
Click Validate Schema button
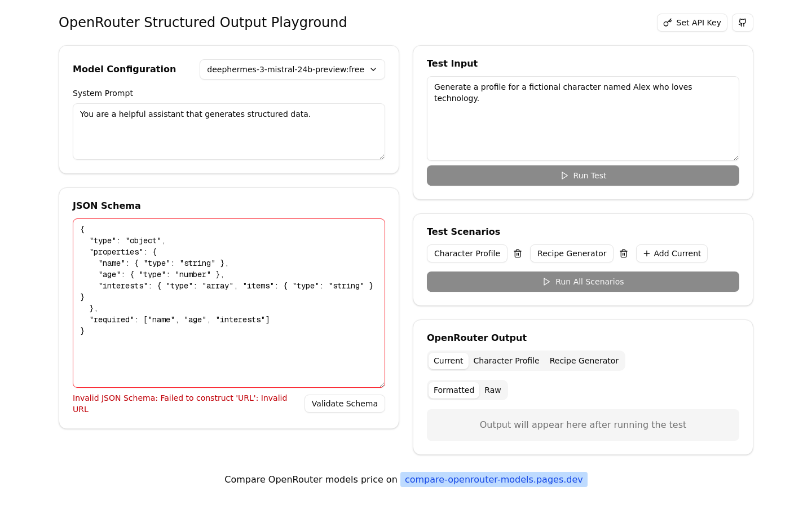(345, 404)
